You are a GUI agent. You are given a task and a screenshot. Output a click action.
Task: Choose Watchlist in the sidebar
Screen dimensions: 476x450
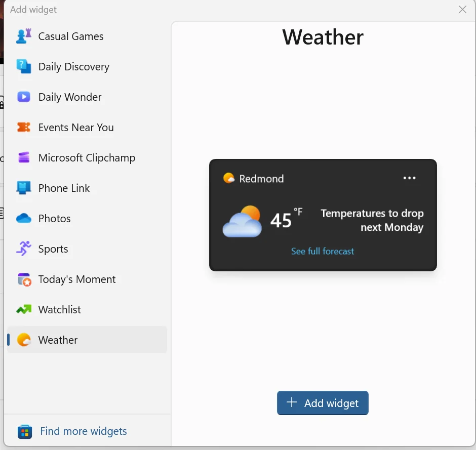(87, 309)
